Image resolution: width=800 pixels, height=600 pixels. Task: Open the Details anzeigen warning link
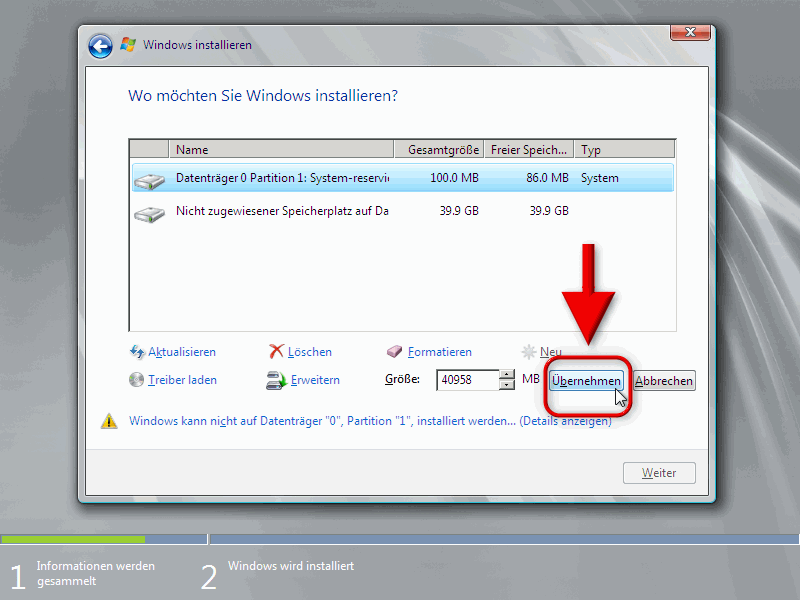point(565,422)
